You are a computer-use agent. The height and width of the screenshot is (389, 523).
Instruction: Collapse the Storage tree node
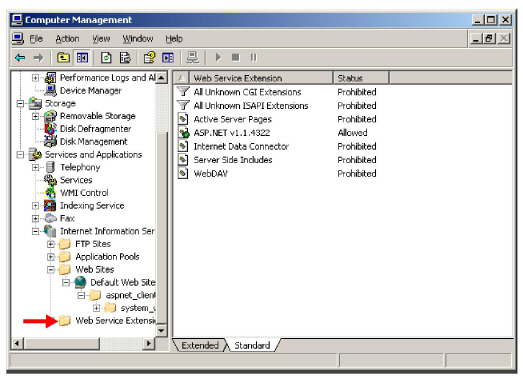click(x=20, y=103)
